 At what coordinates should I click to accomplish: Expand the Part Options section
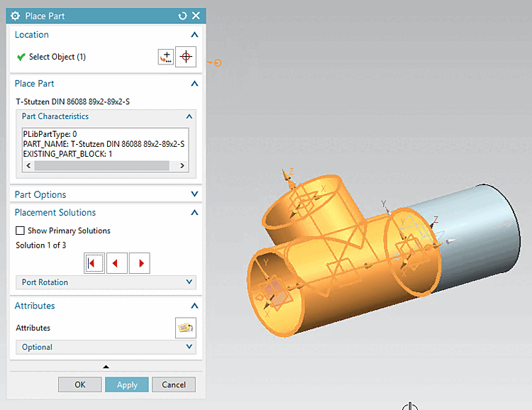194,194
